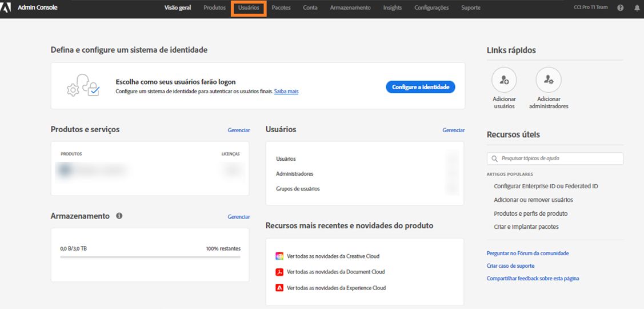Screen dimensions: 644x309
Task: Go to the Suporte tab
Action: pos(471,8)
